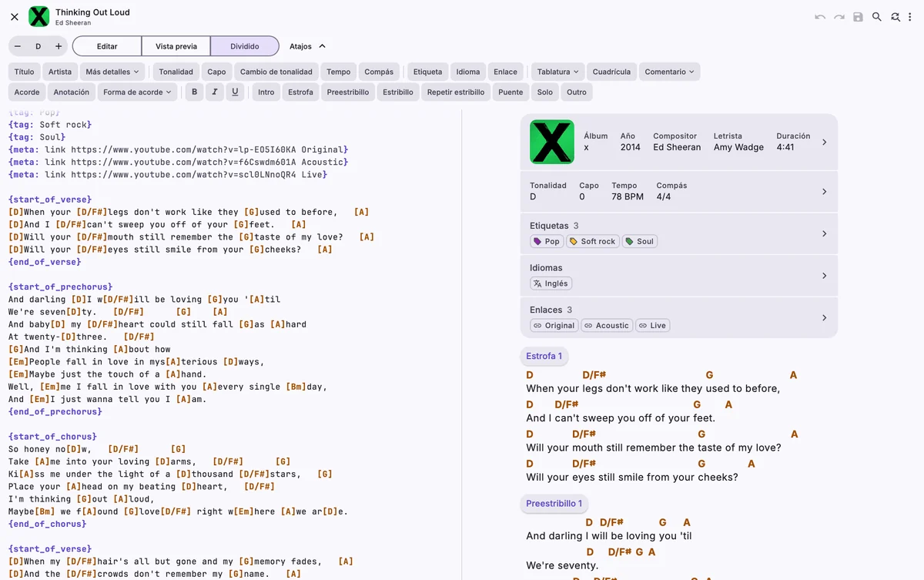The height and width of the screenshot is (580, 924).
Task: Click the Amy Wadge lyricist name
Action: (738, 147)
